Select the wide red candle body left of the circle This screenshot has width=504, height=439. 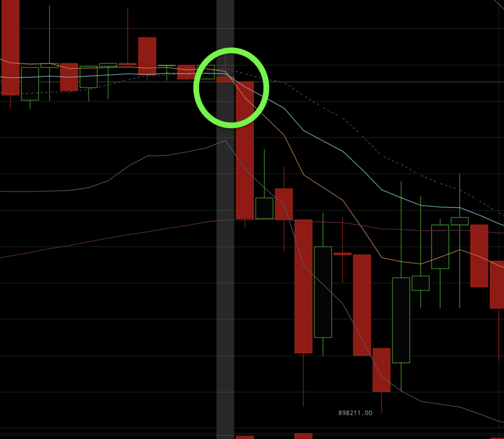[x=186, y=72]
